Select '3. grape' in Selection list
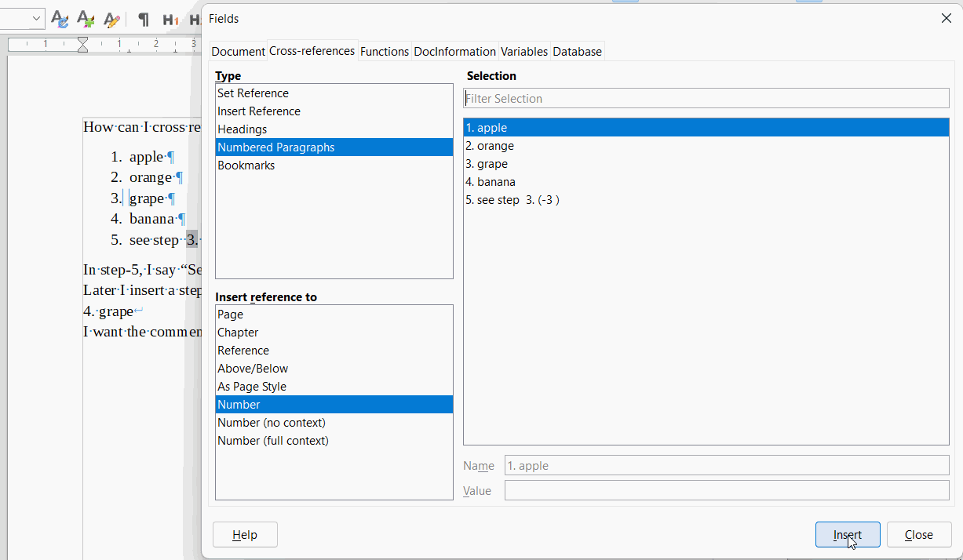963x560 pixels. tap(487, 164)
